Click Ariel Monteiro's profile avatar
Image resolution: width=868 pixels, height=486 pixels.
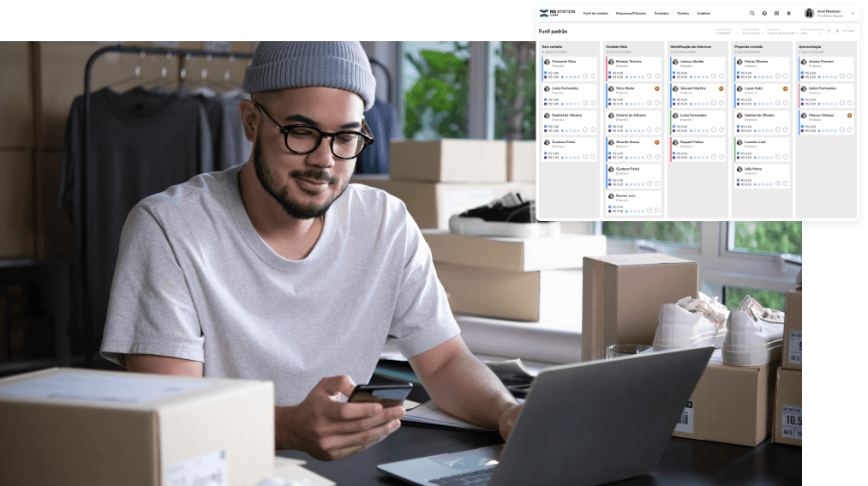810,13
